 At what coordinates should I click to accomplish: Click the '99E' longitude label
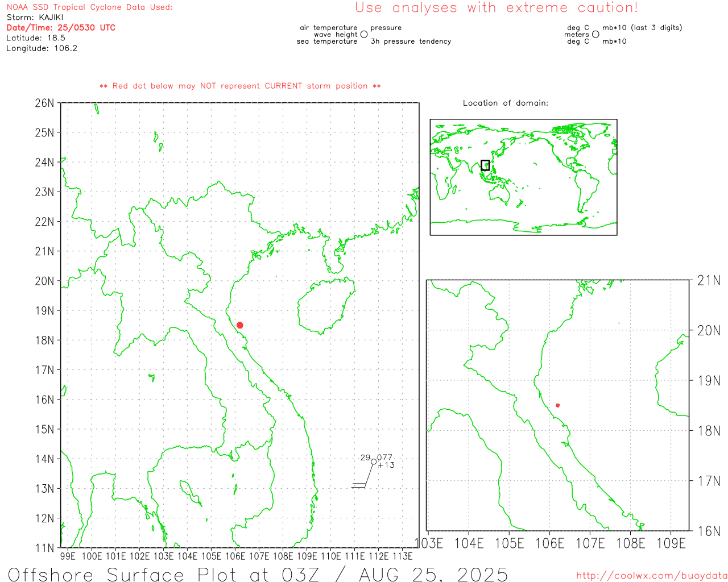(68, 556)
